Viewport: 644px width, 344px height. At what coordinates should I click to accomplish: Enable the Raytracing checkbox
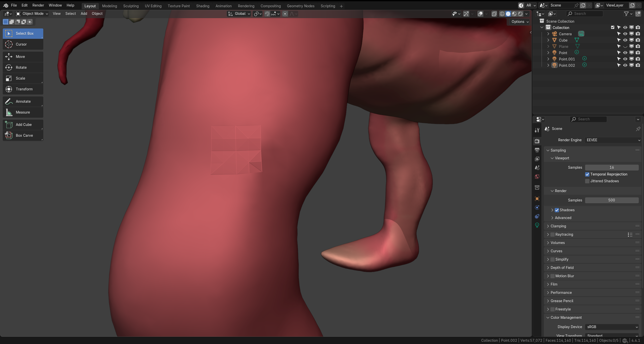click(552, 234)
